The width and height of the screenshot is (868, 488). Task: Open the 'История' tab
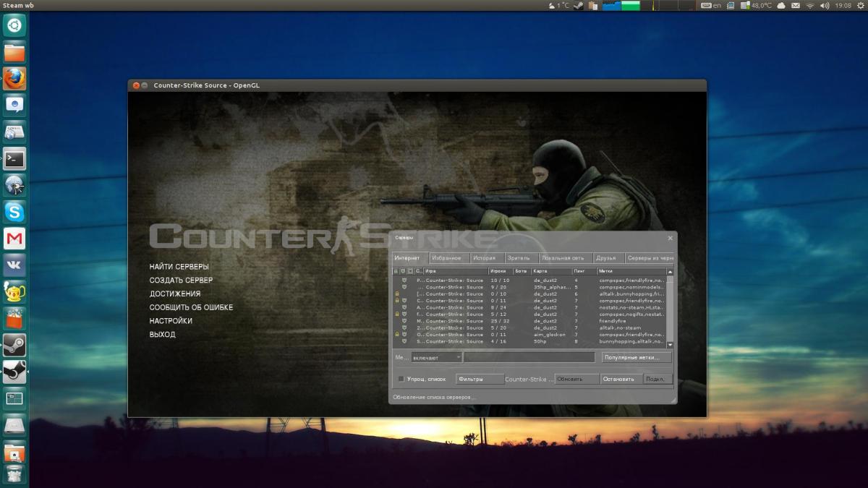[485, 258]
